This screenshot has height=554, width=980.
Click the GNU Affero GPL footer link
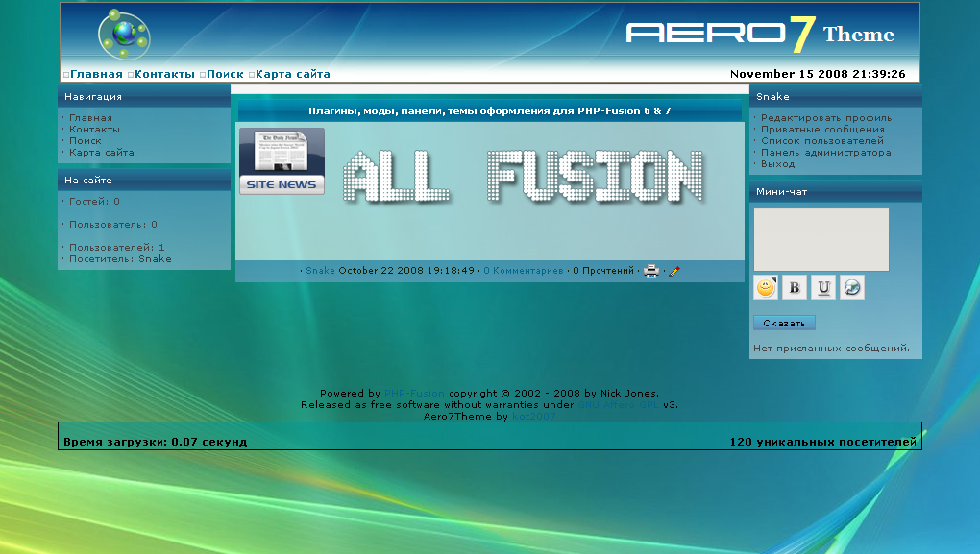pyautogui.click(x=618, y=405)
